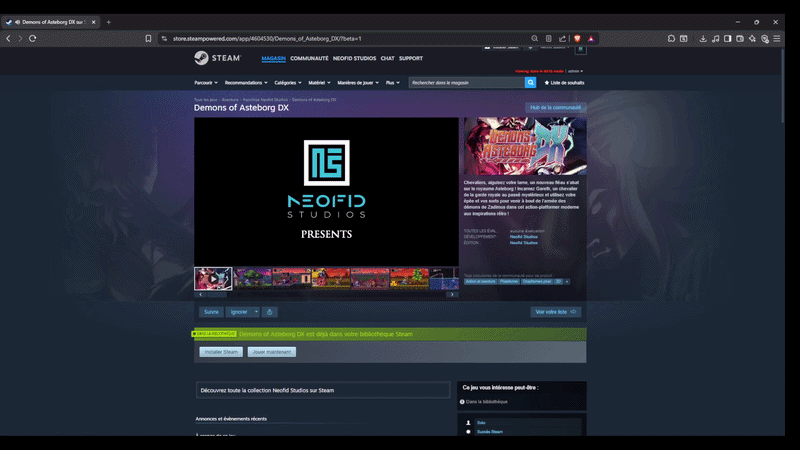Click the user avatar in the Steam header
The width and height of the screenshot is (800, 450).
(580, 49)
